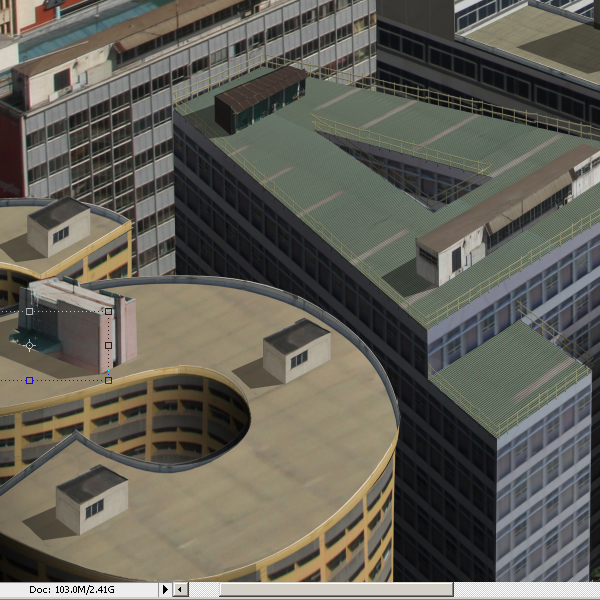Click the black top-left transform handle

point(29,311)
